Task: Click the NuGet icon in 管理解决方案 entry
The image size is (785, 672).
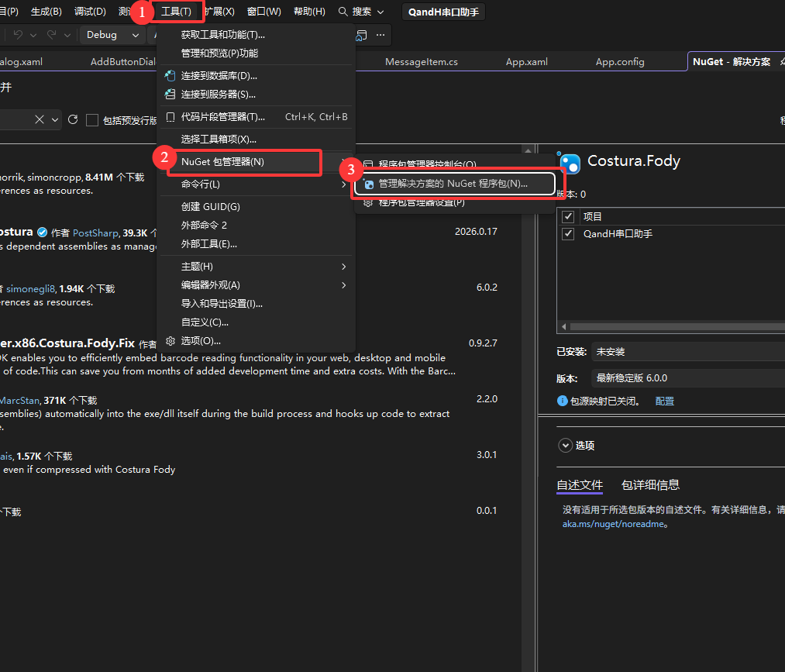Action: coord(368,184)
